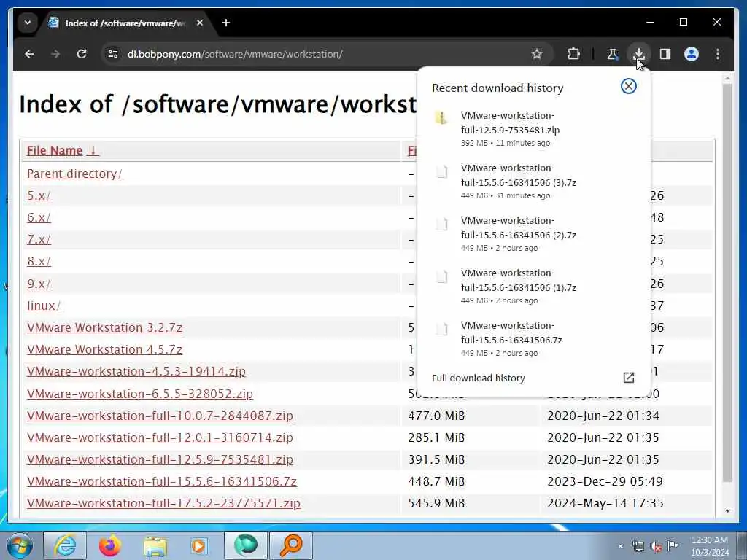
Task: Click the 545.9 MiB file size cell
Action: (x=436, y=503)
